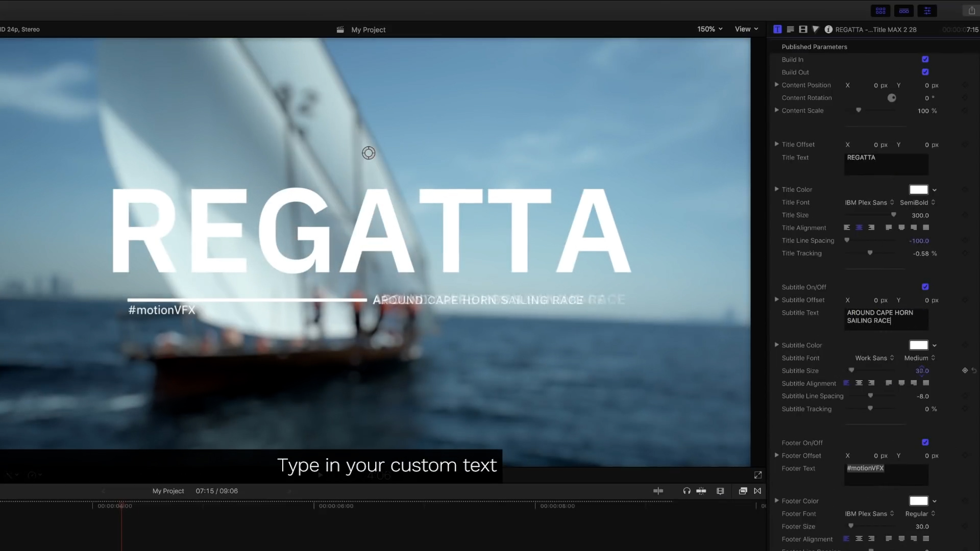The height and width of the screenshot is (551, 980).
Task: Toggle audio skimming headphones icon
Action: pyautogui.click(x=687, y=491)
